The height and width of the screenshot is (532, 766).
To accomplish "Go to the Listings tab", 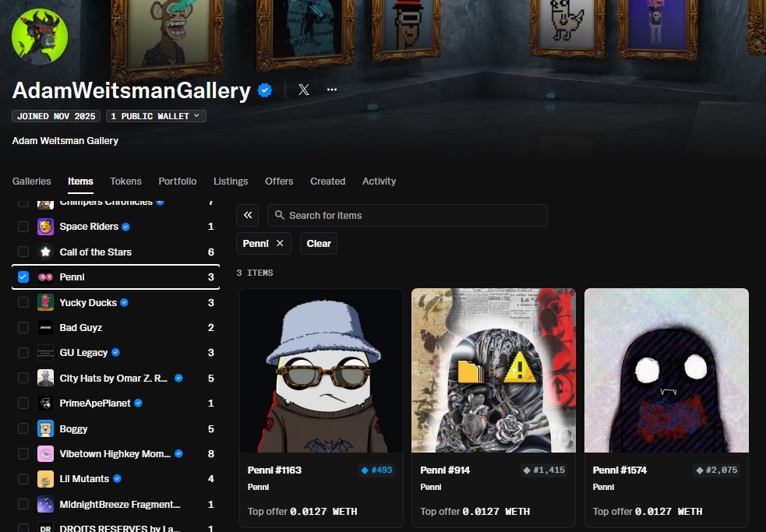I will [231, 181].
